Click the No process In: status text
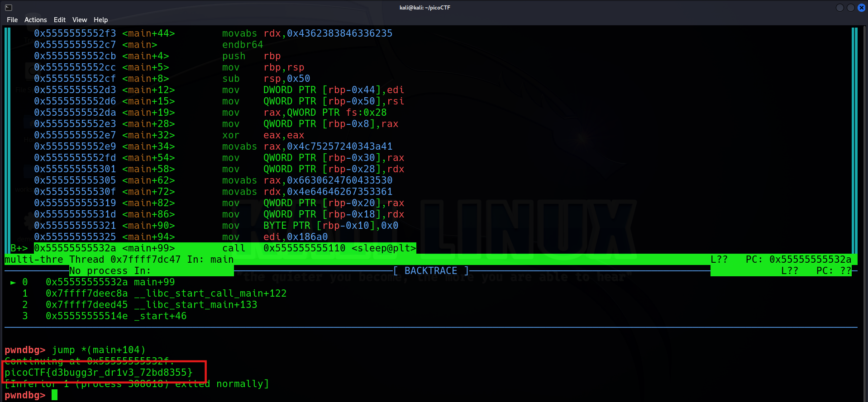The image size is (868, 402). tap(110, 271)
